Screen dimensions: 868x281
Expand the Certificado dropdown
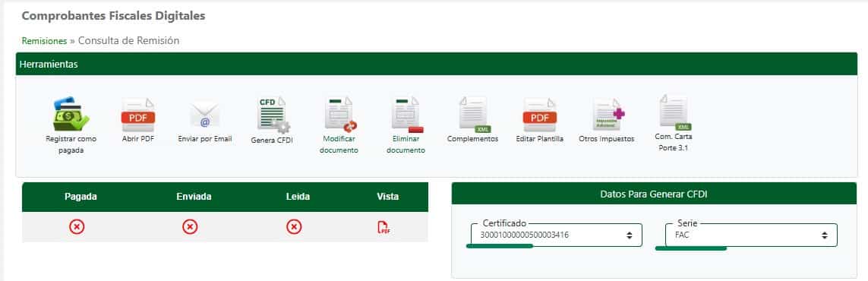point(557,235)
